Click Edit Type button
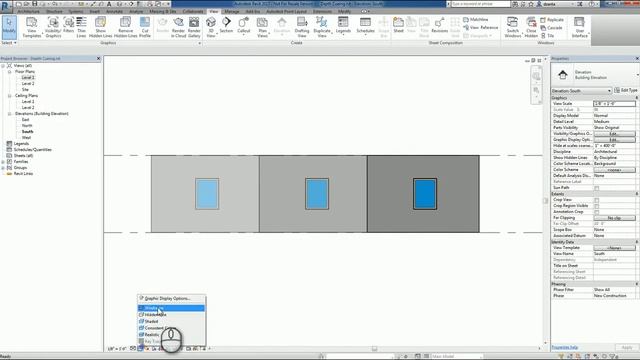 point(626,90)
